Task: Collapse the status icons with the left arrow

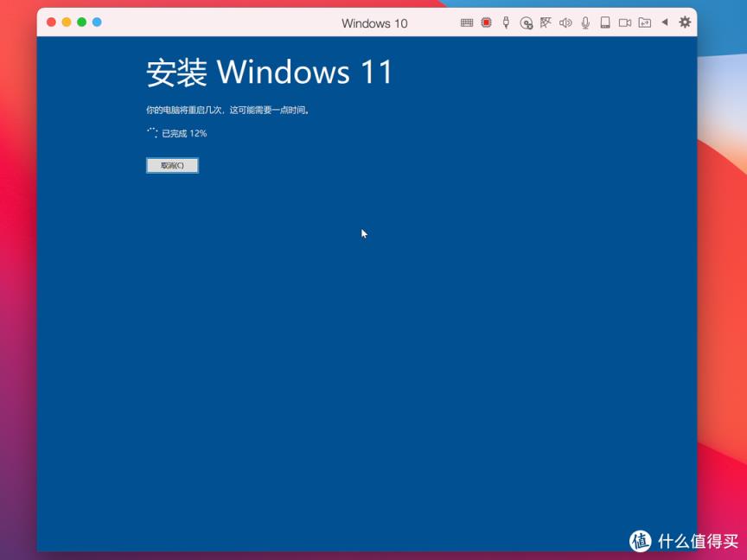Action: tap(665, 22)
